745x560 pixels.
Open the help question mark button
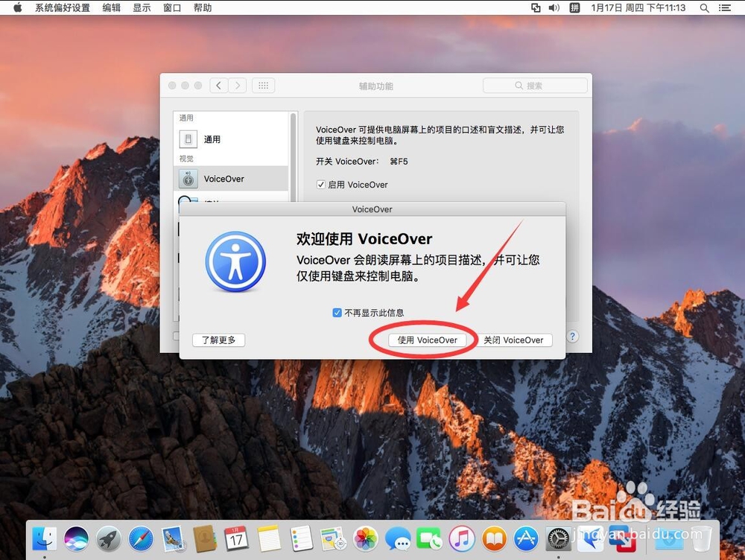(572, 337)
